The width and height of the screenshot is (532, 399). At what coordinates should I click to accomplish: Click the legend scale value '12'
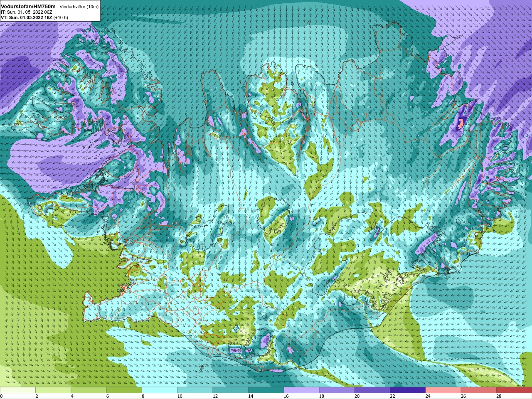(x=215, y=396)
